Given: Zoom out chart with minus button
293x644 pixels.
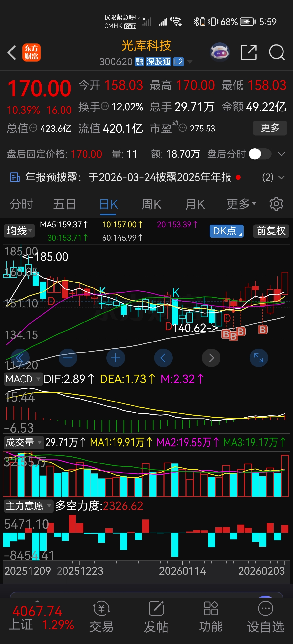Looking at the screenshot, I should coord(68,358).
